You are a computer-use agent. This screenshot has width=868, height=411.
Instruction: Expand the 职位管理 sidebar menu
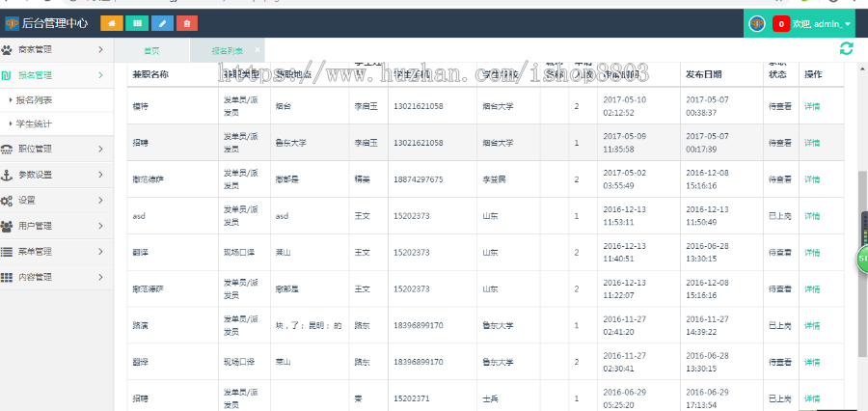tap(56, 149)
